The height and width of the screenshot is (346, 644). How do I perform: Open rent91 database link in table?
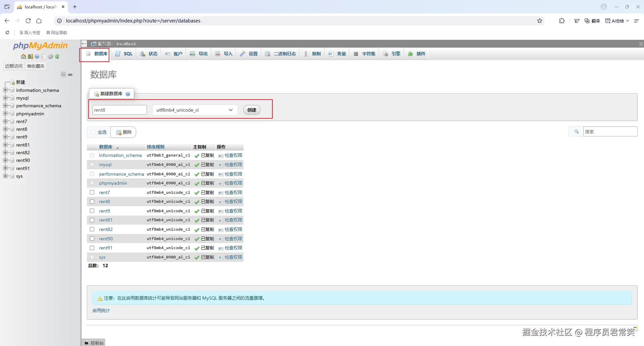(x=106, y=248)
